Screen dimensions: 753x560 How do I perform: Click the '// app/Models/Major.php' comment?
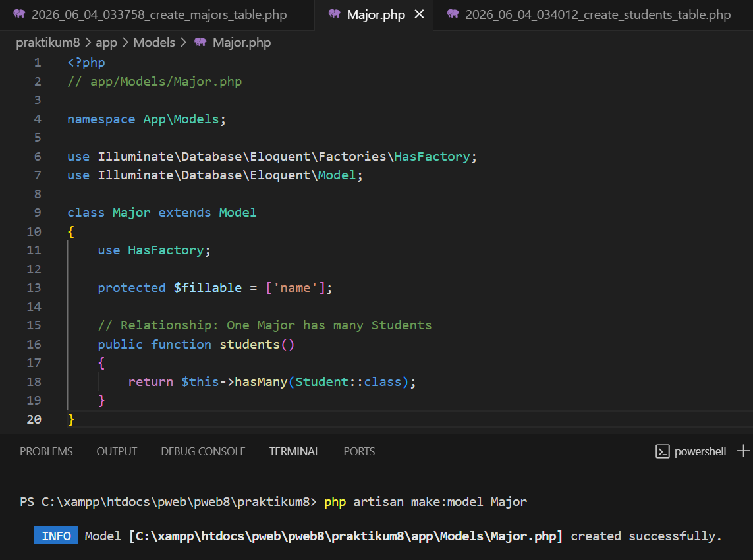[154, 82]
